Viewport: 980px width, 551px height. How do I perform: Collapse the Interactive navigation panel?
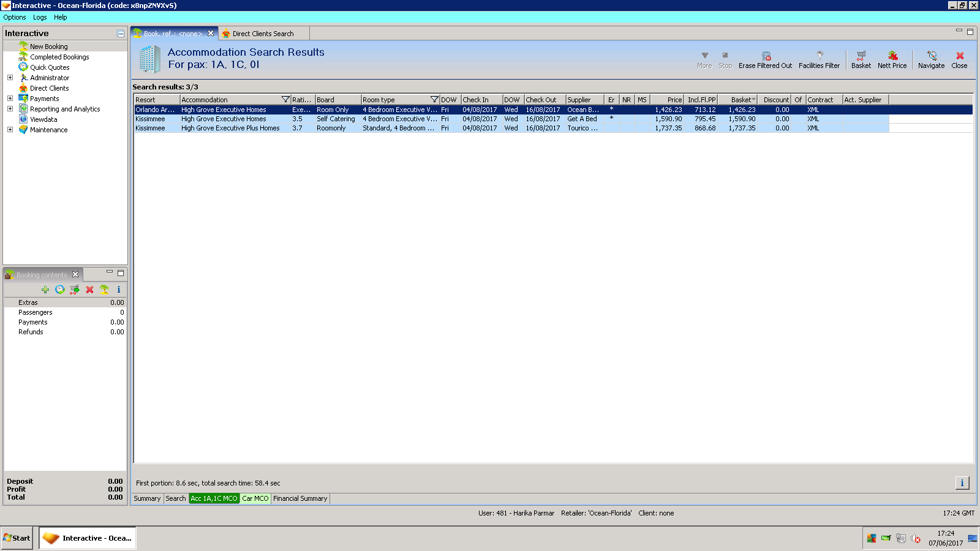coord(121,34)
